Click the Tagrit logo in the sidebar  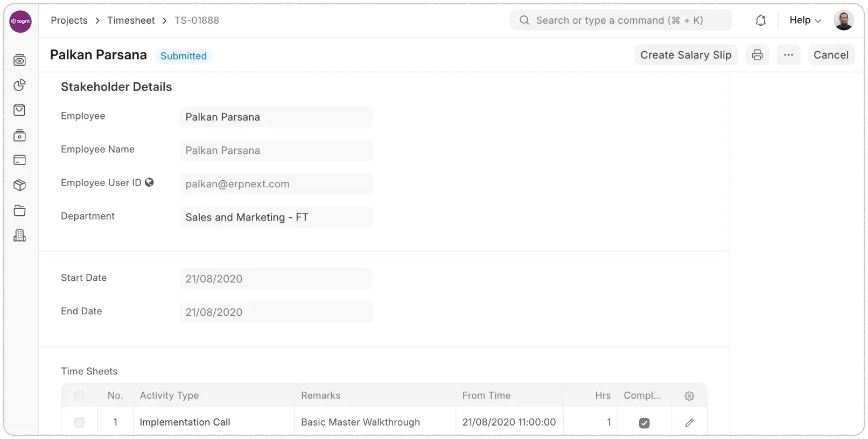click(20, 22)
